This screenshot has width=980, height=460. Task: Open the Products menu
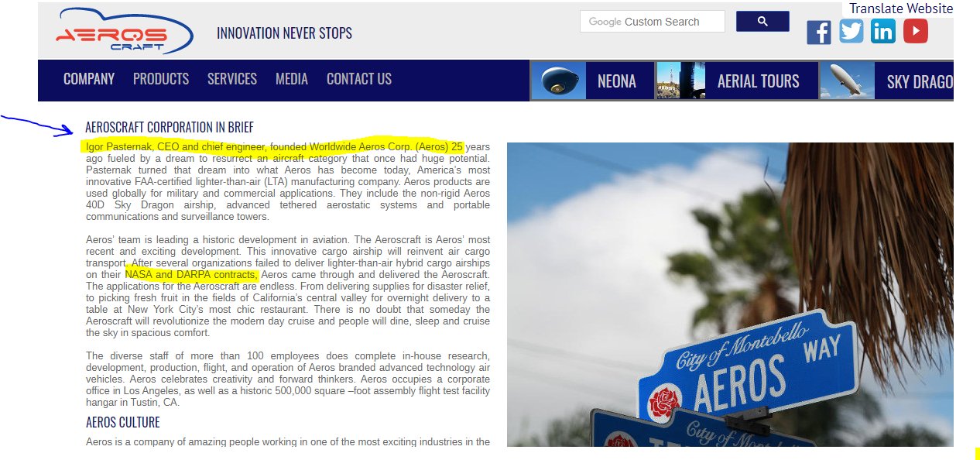pyautogui.click(x=161, y=79)
